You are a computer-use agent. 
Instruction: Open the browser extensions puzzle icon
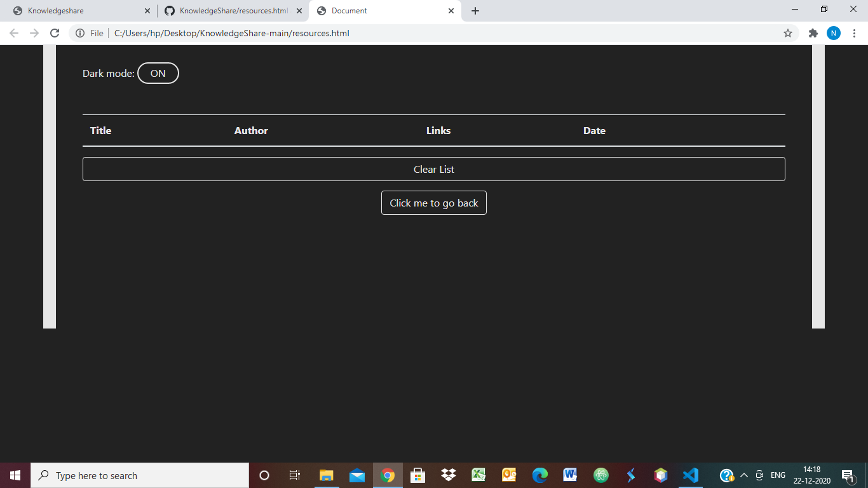coord(813,32)
